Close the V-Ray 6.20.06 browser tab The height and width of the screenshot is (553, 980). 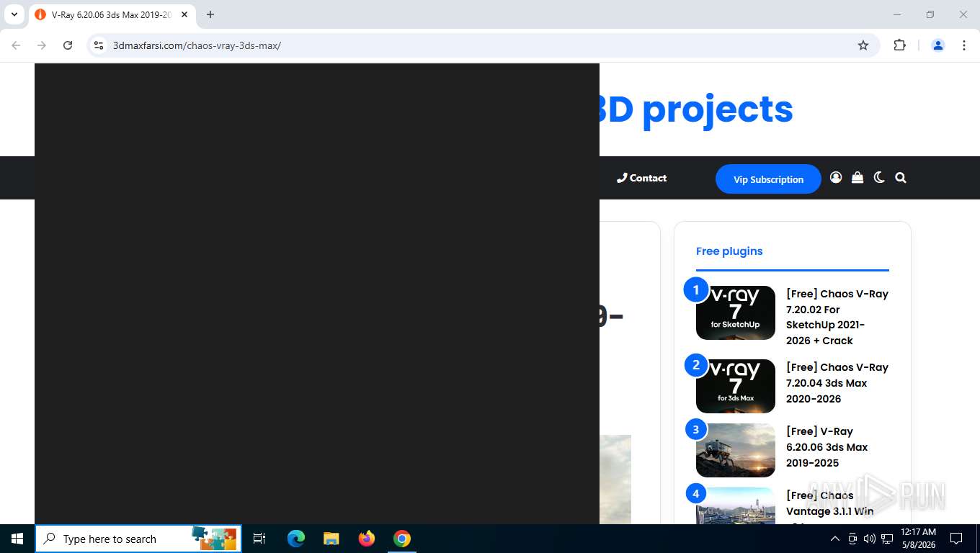tap(184, 14)
